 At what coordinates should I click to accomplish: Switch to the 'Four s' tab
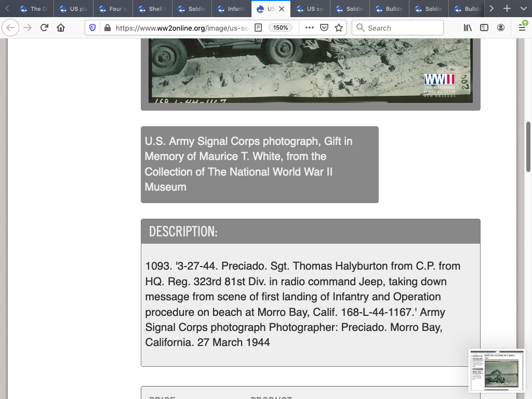(x=113, y=9)
